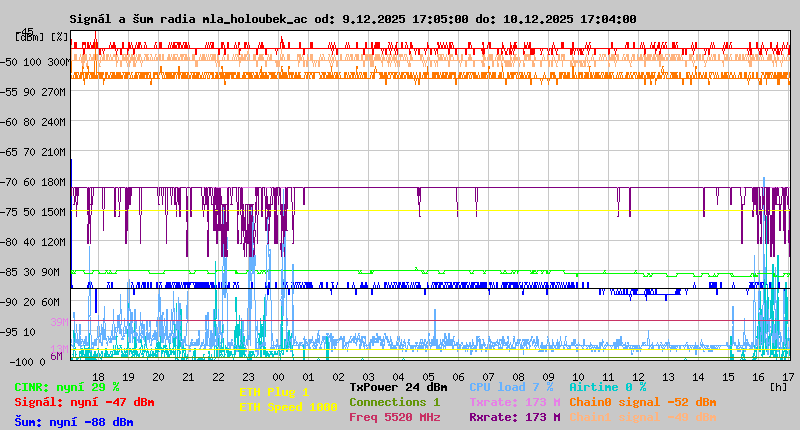Click the CINR legend label in green
800x430 pixels.
(67, 387)
